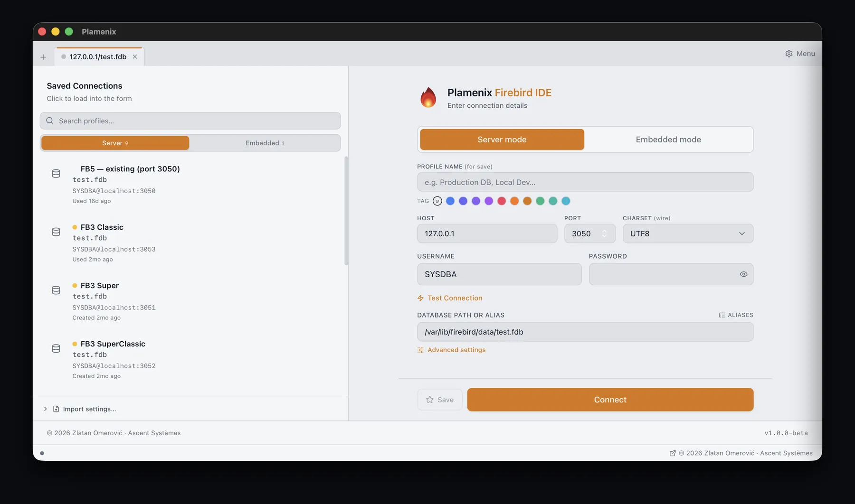Run Test Connection
855x504 pixels.
point(450,298)
